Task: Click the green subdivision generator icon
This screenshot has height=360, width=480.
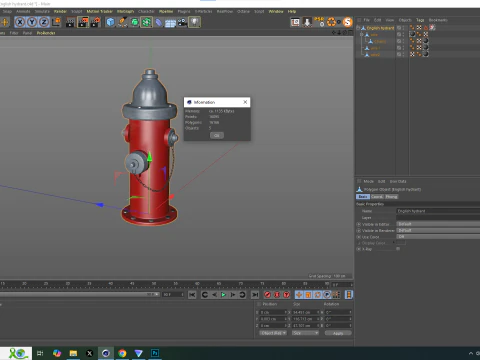Action: point(134,22)
